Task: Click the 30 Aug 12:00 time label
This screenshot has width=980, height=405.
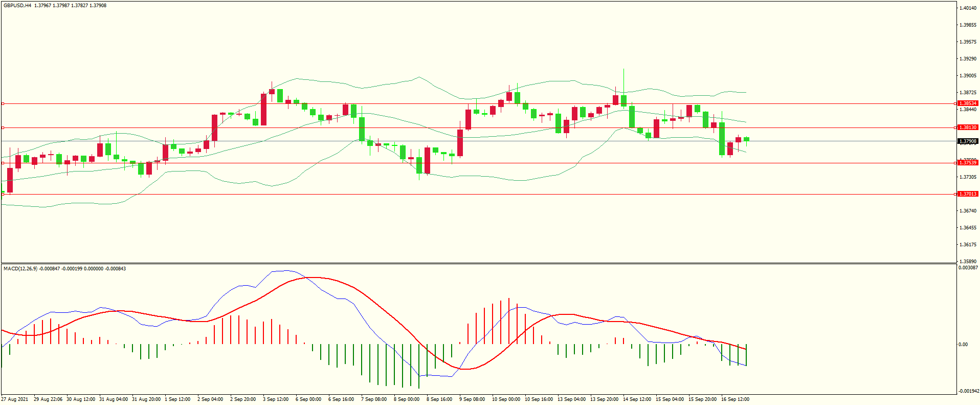Action: coord(81,399)
